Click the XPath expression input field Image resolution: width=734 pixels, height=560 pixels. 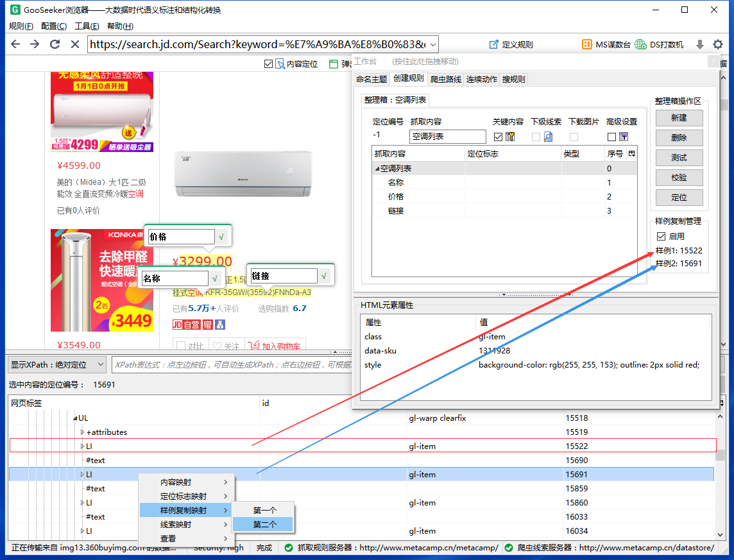pos(232,365)
